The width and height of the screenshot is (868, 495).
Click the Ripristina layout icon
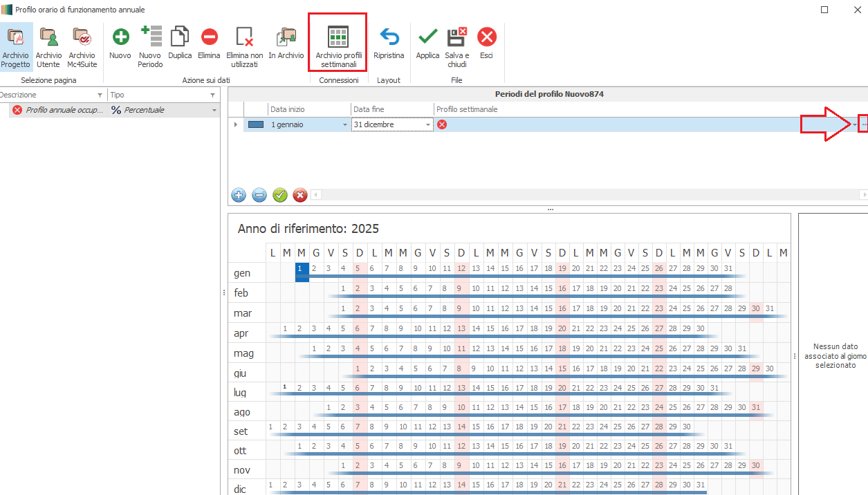(x=389, y=37)
